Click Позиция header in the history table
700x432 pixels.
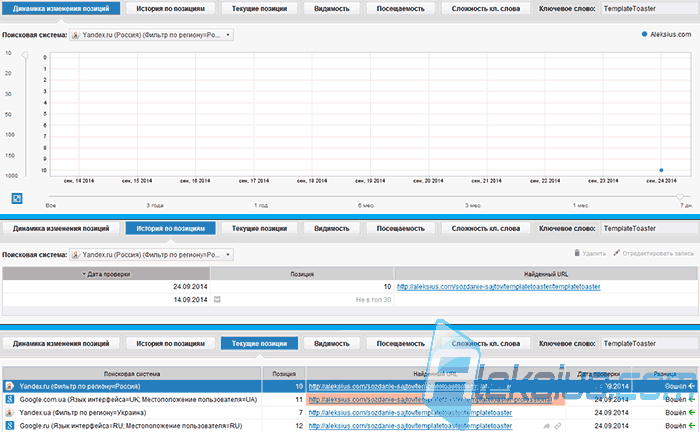[302, 274]
